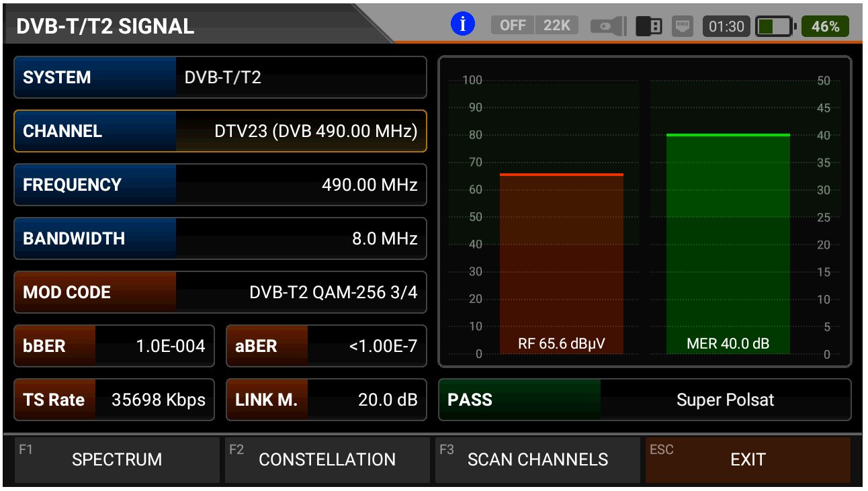Toggle the 22K tone indicator
The width and height of the screenshot is (868, 491).
(556, 26)
